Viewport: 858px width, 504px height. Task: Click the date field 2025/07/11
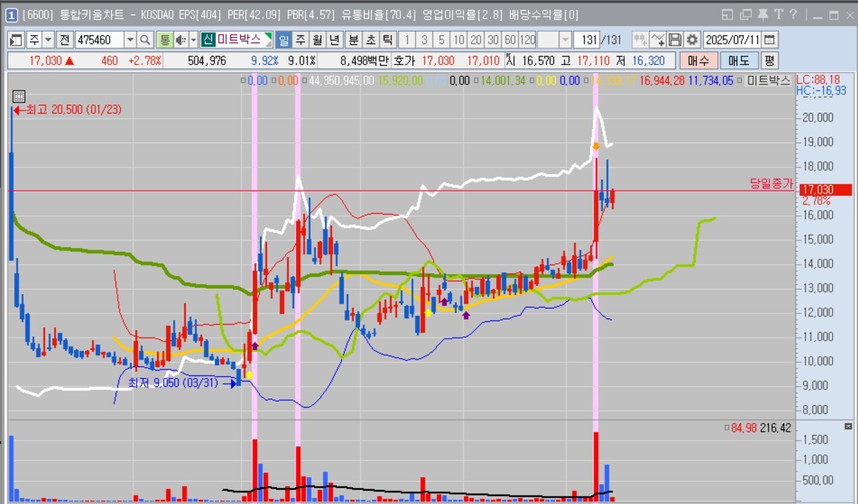[733, 40]
